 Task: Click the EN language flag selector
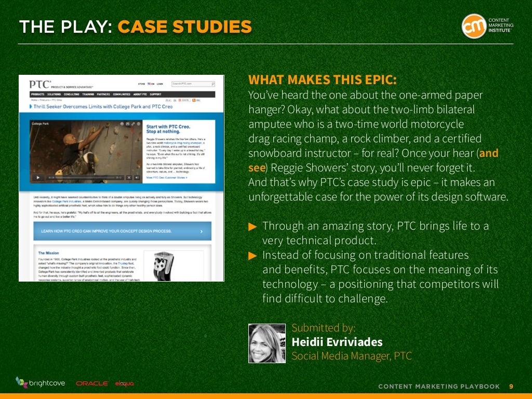tap(151, 84)
